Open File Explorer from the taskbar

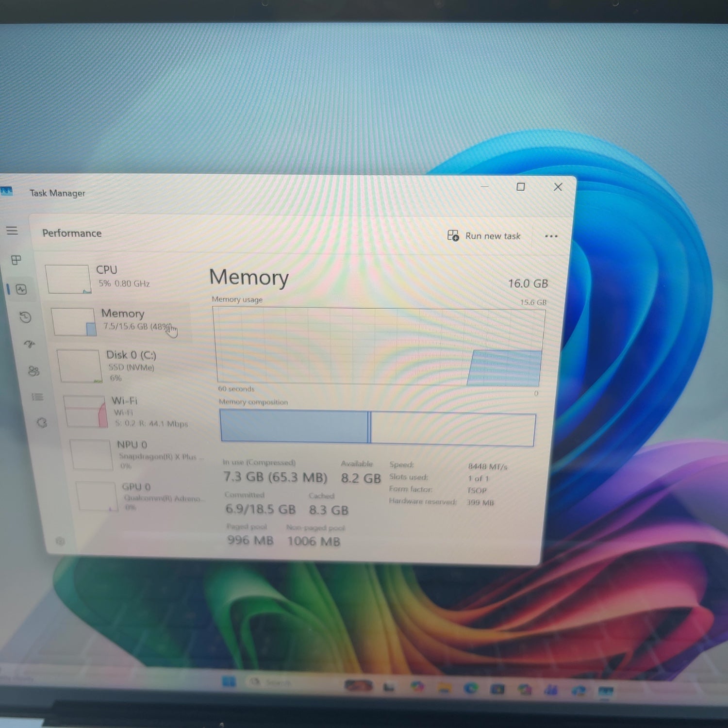coord(444,688)
